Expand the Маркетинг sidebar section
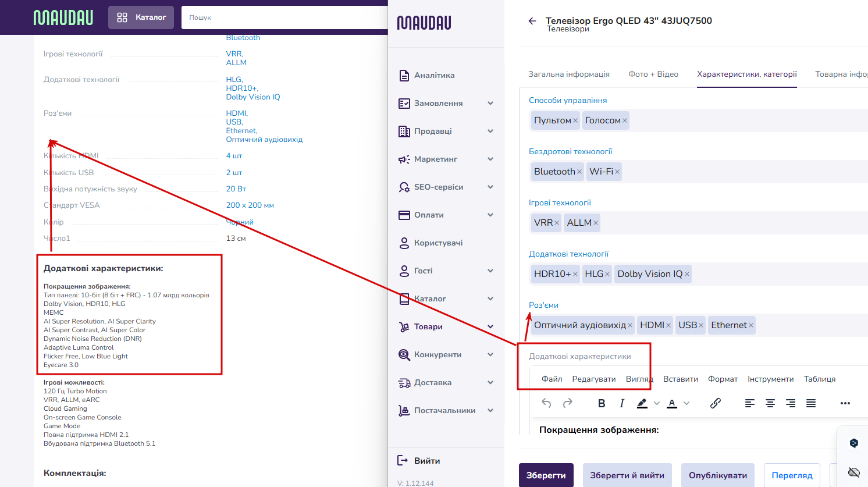868x487 pixels. [x=490, y=159]
